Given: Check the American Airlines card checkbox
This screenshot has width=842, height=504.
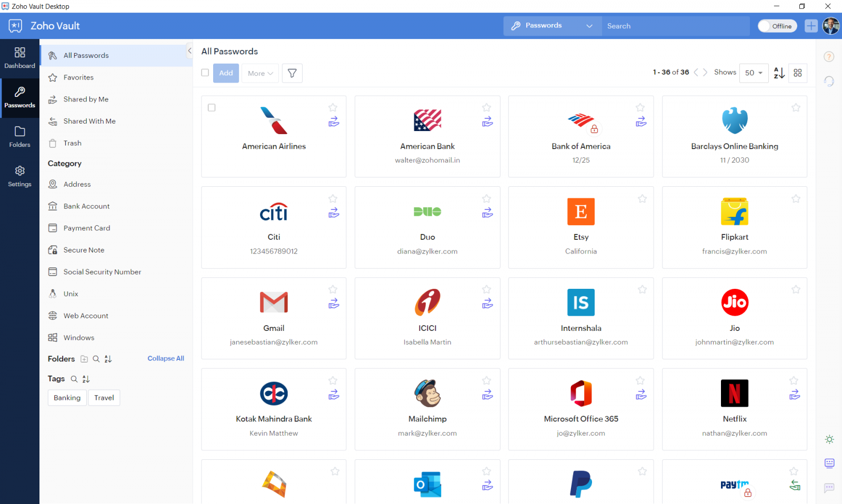Looking at the screenshot, I should pos(211,107).
